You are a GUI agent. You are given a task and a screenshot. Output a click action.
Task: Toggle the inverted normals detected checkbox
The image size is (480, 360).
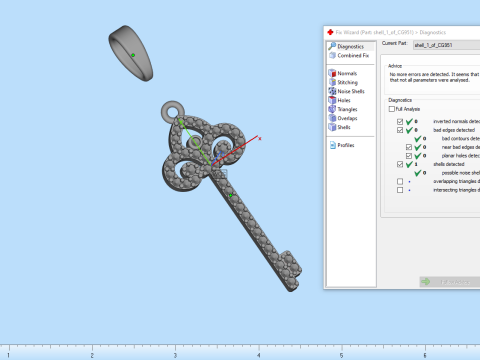click(400, 121)
